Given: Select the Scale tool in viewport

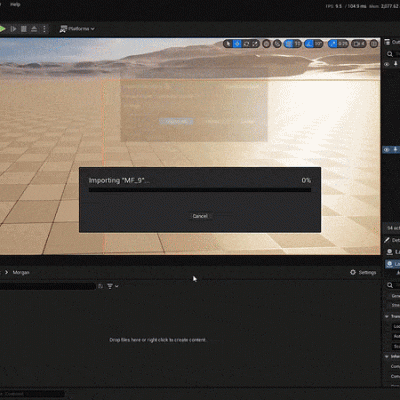Looking at the screenshot, I should pyautogui.click(x=255, y=44).
